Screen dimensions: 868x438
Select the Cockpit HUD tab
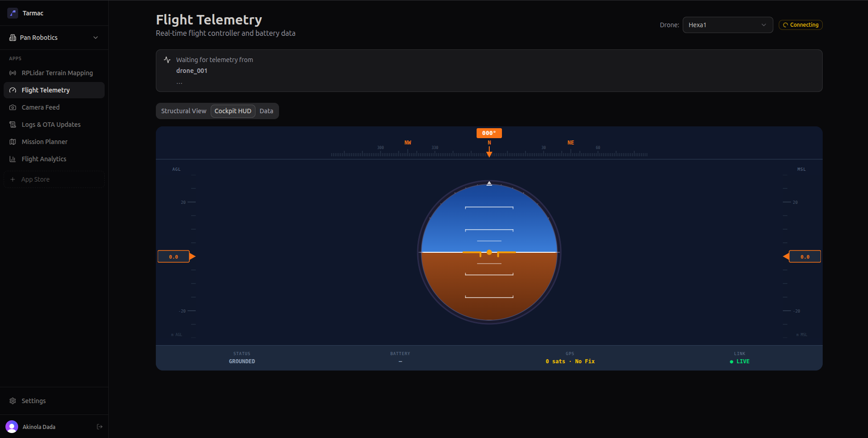233,111
